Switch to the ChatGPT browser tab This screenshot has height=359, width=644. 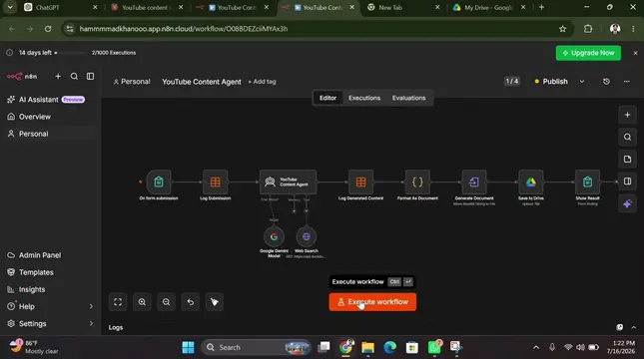point(61,7)
